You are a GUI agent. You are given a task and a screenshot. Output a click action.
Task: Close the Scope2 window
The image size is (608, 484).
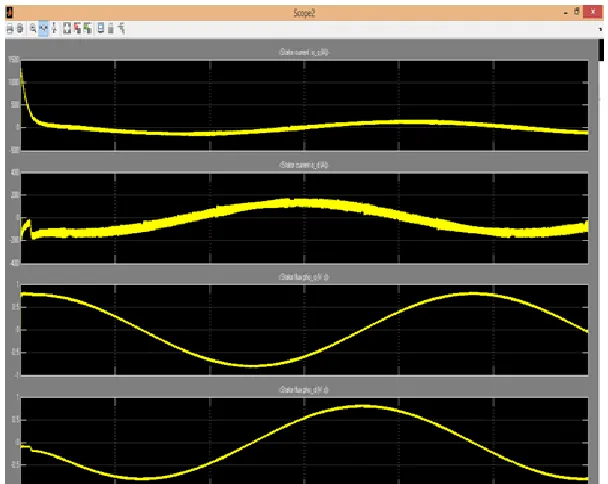(x=592, y=12)
